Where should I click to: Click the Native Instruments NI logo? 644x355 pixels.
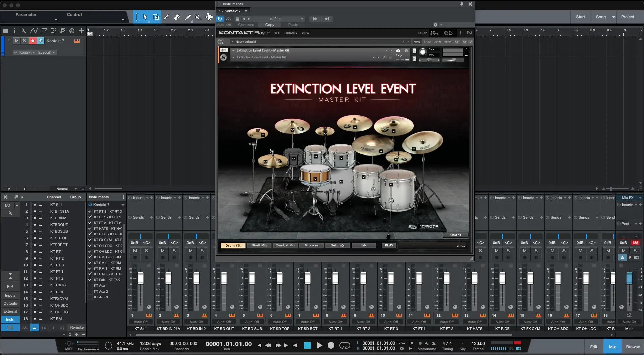(x=469, y=33)
